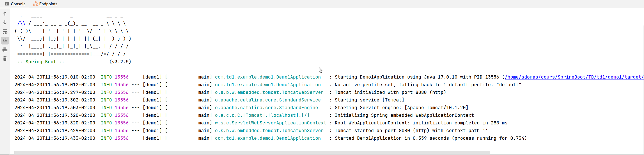This screenshot has width=644, height=155.
Task: Switch to the Console tab
Action: pos(15,4)
